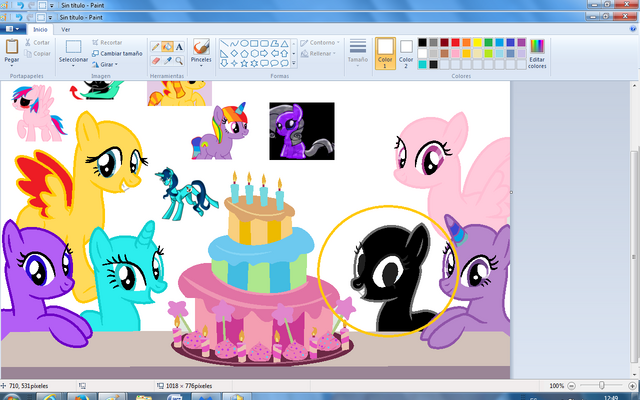Screen dimensions: 640x400
Task: Pick the Left arrow shape
Action: [274, 53]
